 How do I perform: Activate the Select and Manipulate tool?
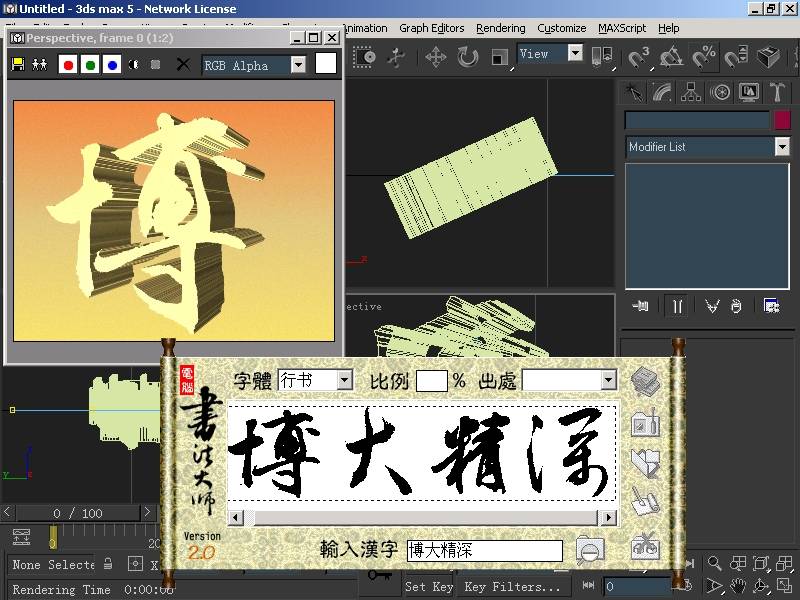coord(396,57)
